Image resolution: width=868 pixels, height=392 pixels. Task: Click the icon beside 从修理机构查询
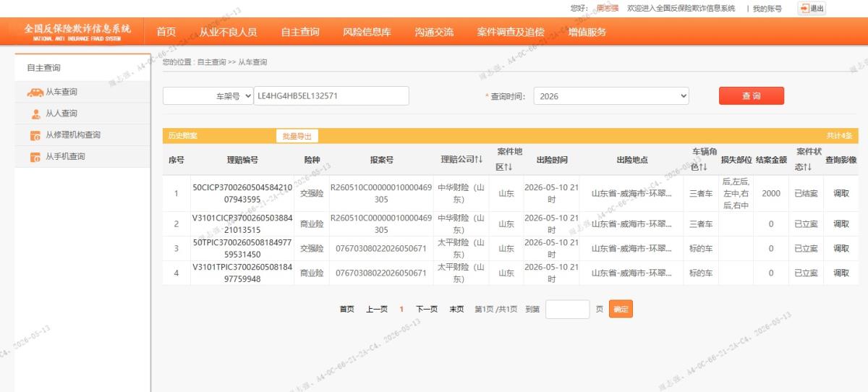coord(35,135)
